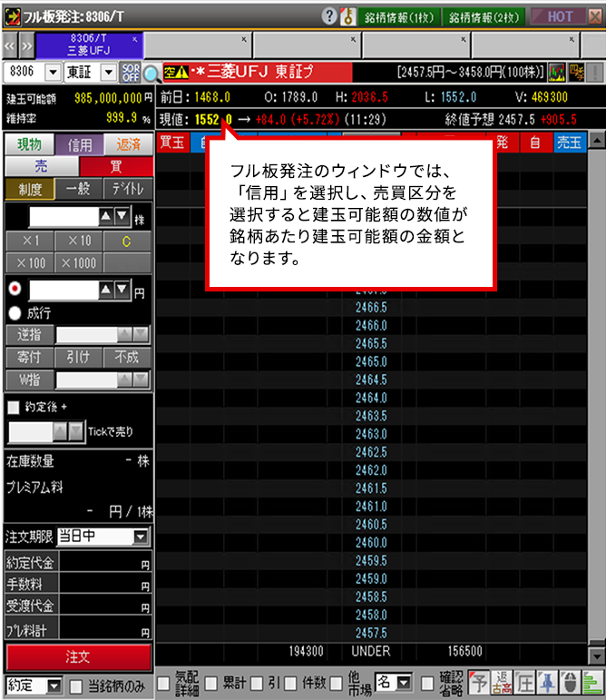Click the 逆指 stop order button

(x=30, y=334)
